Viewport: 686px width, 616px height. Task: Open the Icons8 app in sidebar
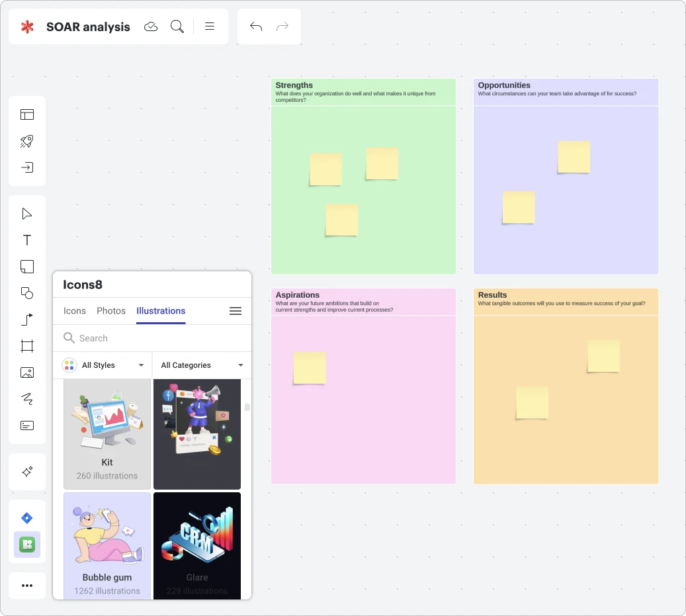[27, 545]
